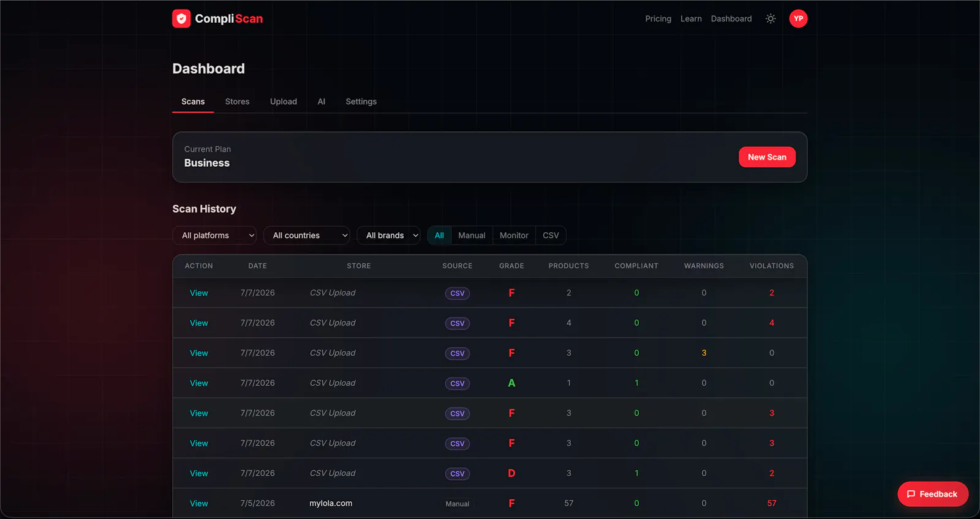View the grade A scan
This screenshot has height=519, width=980.
pyautogui.click(x=198, y=383)
